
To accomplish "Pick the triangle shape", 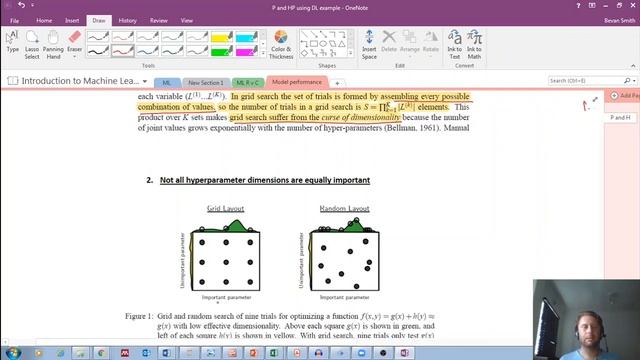I will (342, 44).
